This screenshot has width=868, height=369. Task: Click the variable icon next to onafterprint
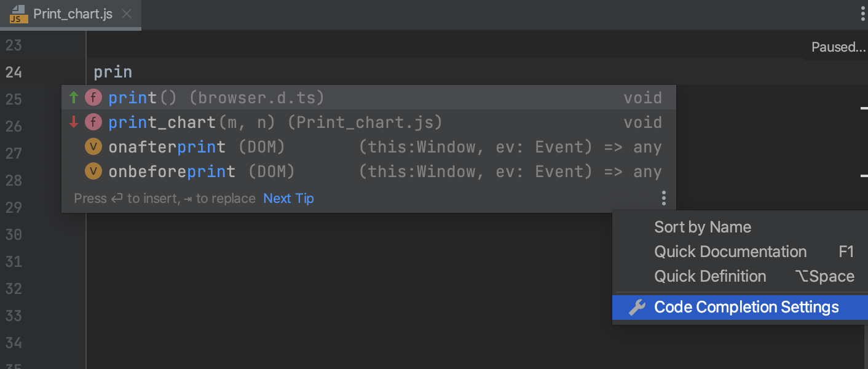pyautogui.click(x=93, y=147)
